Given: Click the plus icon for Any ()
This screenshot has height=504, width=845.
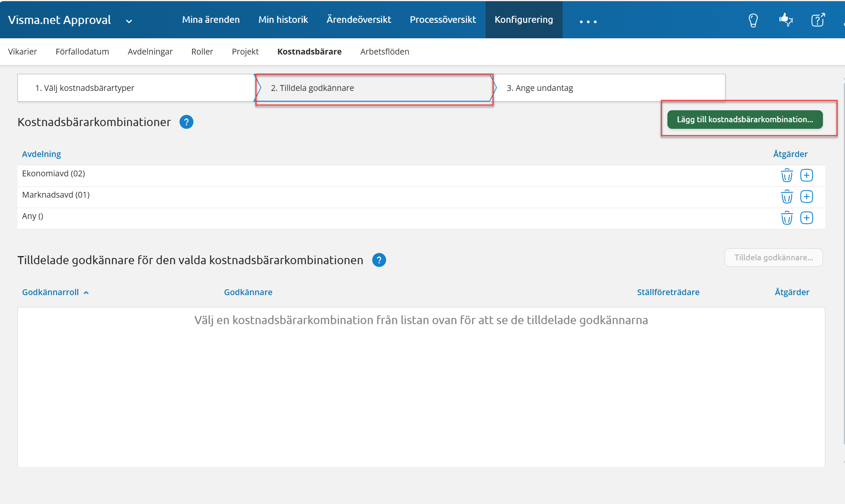Looking at the screenshot, I should tap(807, 218).
